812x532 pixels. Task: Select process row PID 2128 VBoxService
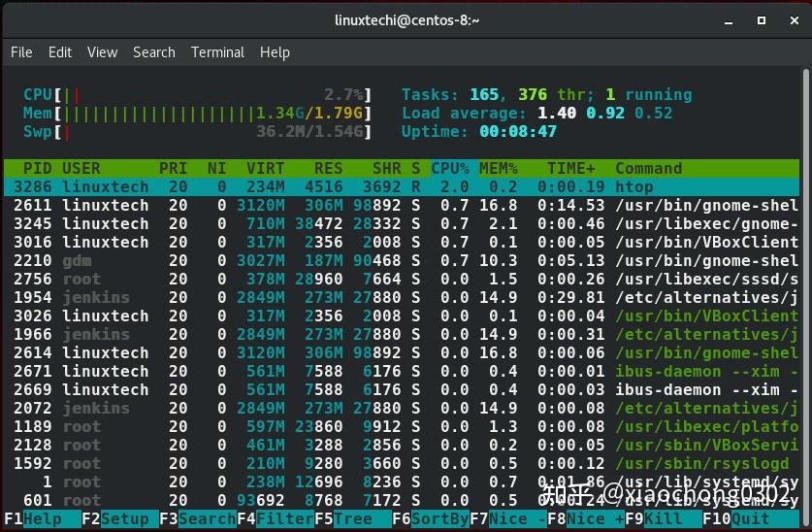tap(402, 446)
